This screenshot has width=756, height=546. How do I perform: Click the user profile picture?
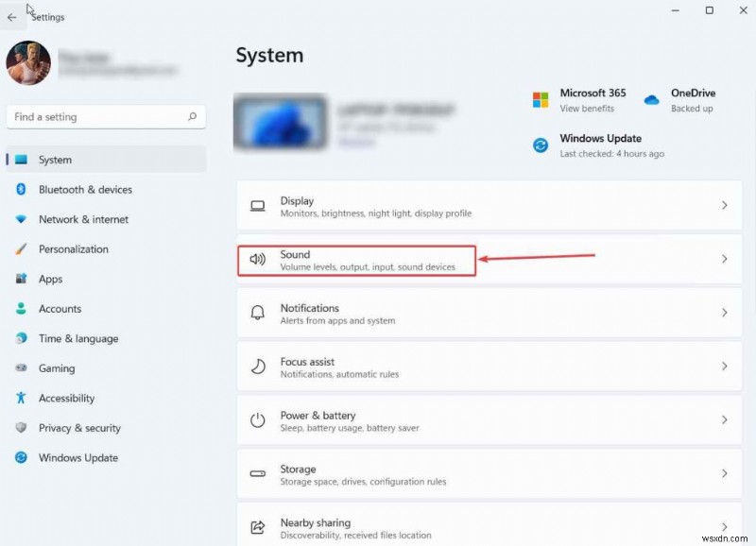[28, 64]
